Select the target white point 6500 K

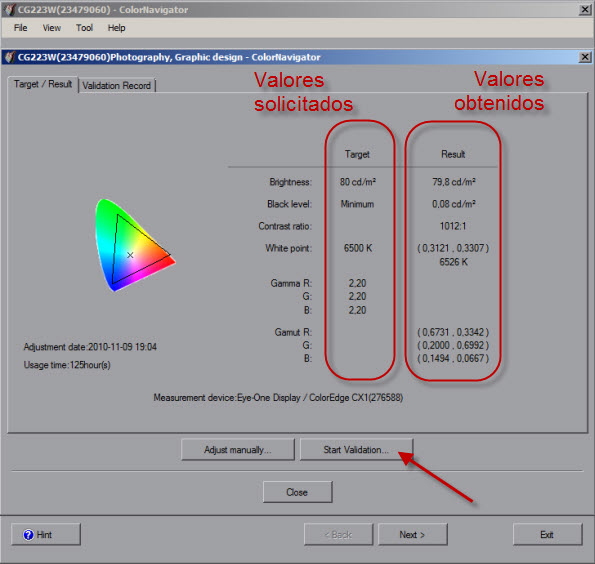tap(358, 248)
